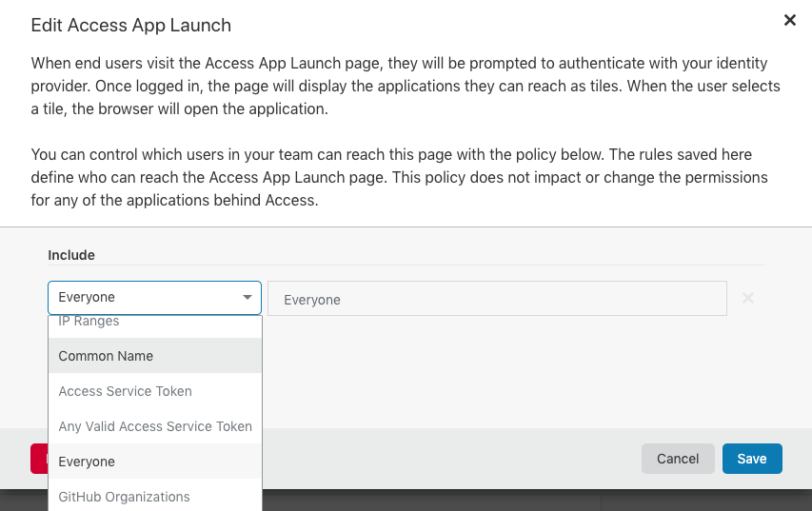Close the Edit Access App Launch dialog
This screenshot has width=812, height=511.
coord(790,20)
